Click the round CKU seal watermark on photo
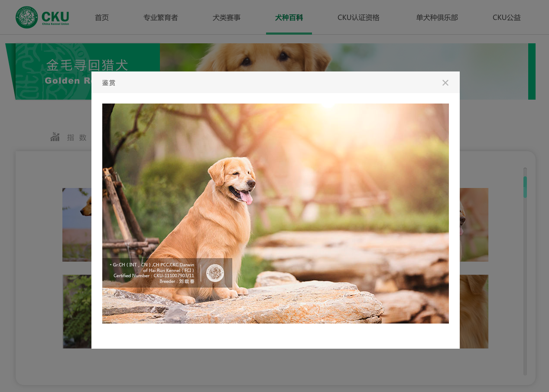549x392 pixels. (x=215, y=273)
